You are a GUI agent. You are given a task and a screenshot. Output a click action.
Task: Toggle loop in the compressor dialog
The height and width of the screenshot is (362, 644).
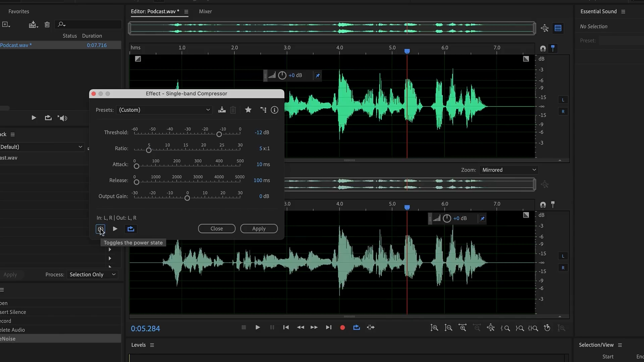pos(131,229)
